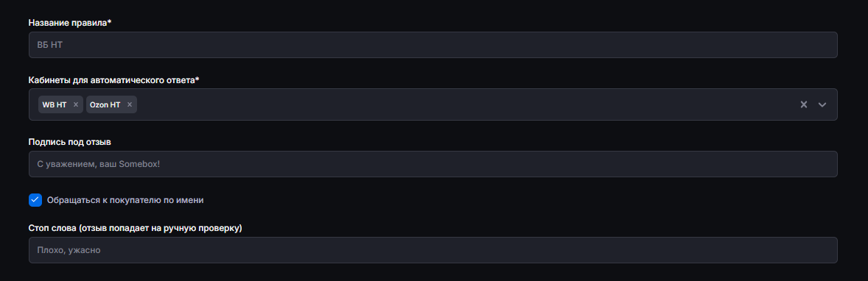Click the blue checkmark icon to uncheck it

[x=35, y=200]
